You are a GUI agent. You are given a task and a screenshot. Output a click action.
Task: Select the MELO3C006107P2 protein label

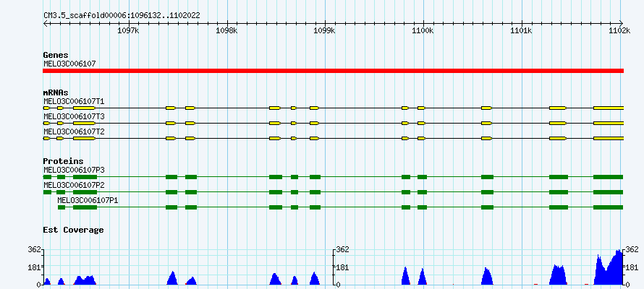[74, 185]
